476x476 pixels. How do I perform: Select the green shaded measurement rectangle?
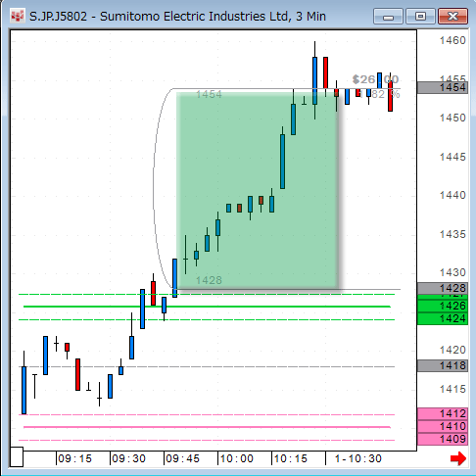click(258, 190)
